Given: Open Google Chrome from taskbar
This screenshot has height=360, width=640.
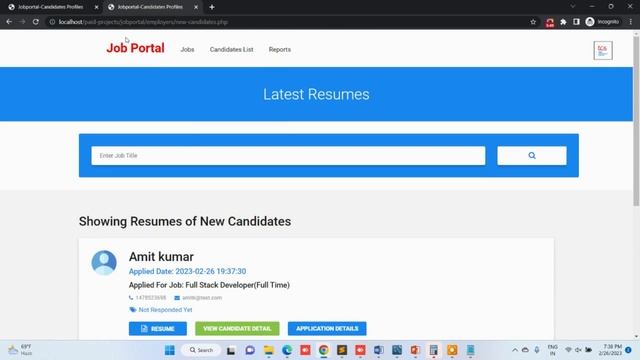Looking at the screenshot, I should [x=324, y=350].
